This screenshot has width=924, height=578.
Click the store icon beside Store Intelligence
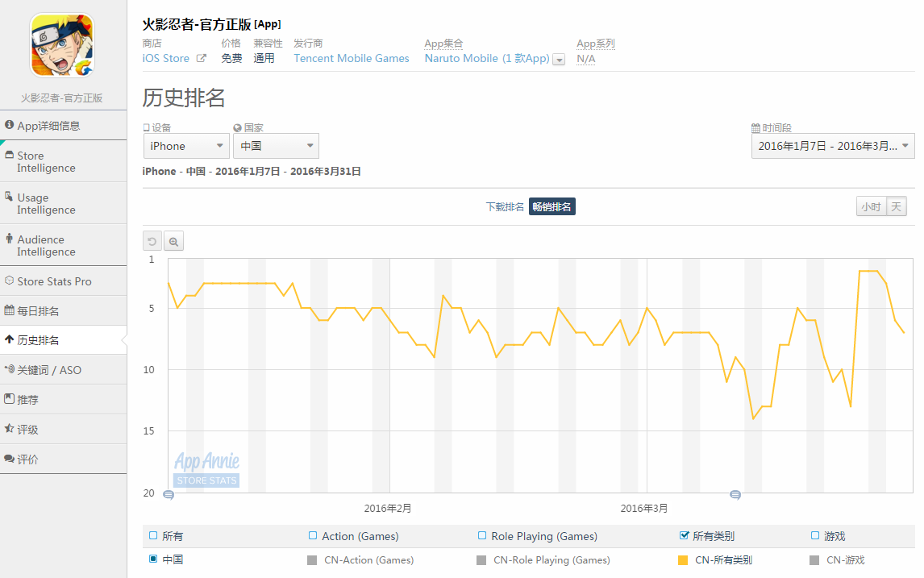click(10, 154)
